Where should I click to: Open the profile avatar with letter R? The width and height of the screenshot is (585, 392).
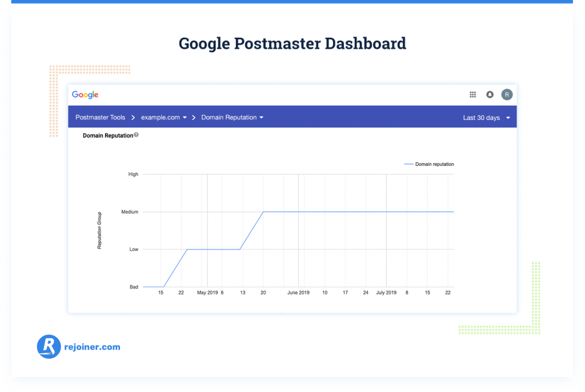coord(506,94)
